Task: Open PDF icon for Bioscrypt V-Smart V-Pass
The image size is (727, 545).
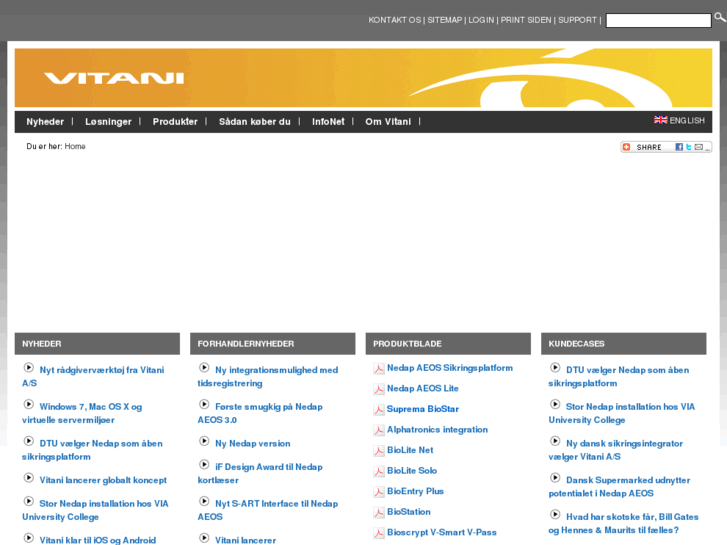Action: 379,533
